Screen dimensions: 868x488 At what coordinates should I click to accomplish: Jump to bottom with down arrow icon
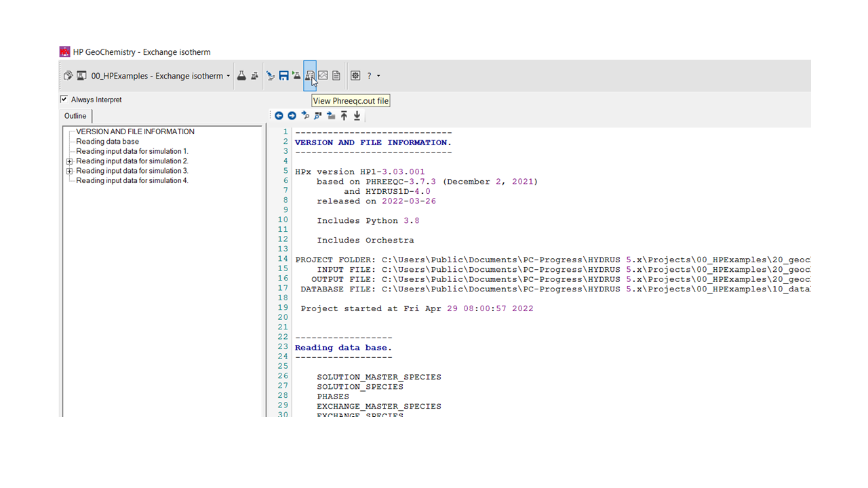point(357,116)
